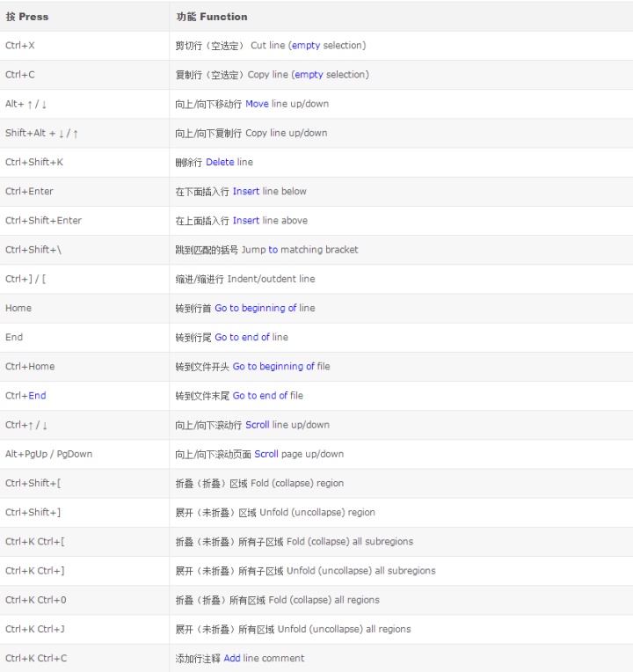Click the blue 'Delete' link

click(x=220, y=162)
